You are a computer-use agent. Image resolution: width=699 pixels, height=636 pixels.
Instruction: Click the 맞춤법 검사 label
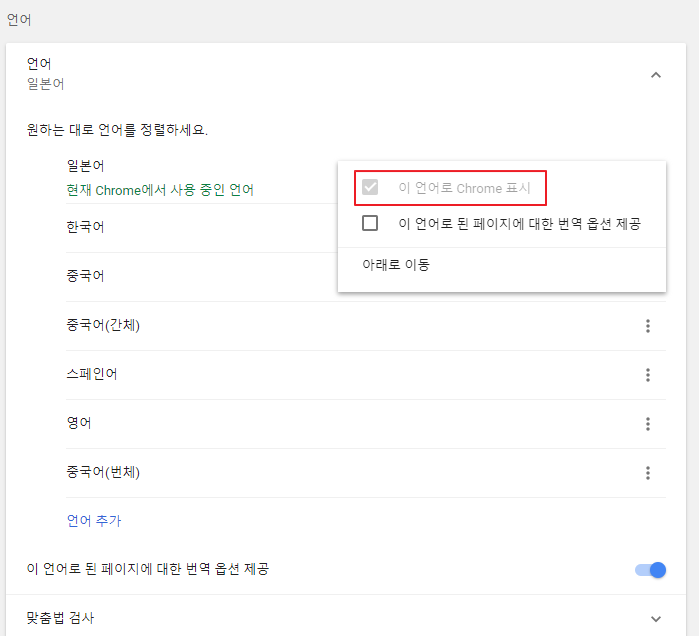[x=60, y=618]
